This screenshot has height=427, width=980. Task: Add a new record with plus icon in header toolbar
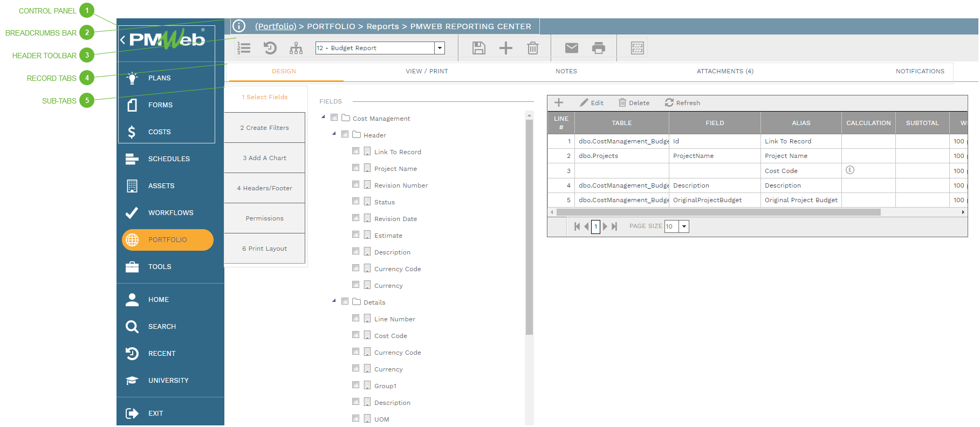[506, 48]
